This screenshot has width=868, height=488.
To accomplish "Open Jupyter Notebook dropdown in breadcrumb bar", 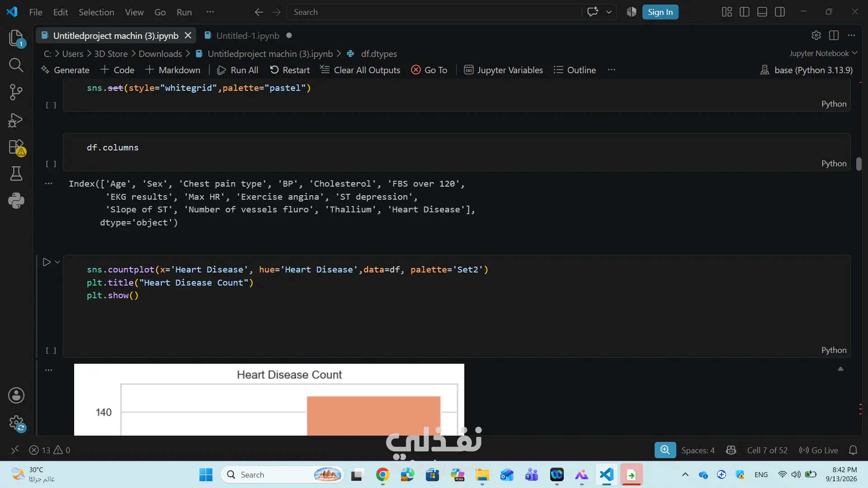I will (823, 53).
